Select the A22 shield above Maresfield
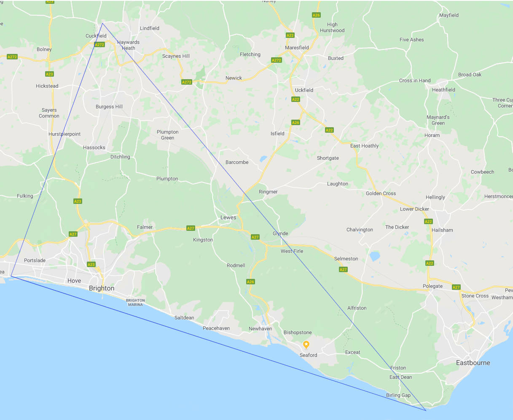 (x=290, y=35)
